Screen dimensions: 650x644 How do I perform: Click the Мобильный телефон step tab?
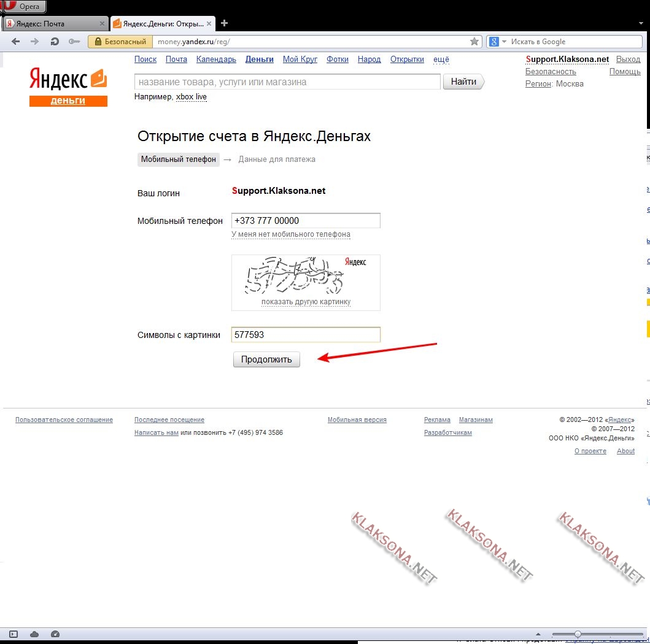point(178,159)
